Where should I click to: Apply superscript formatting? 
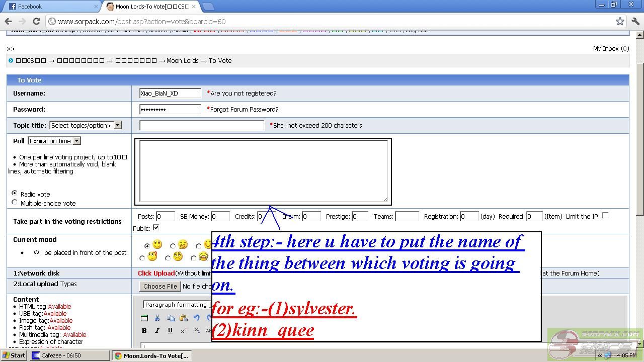click(x=184, y=330)
